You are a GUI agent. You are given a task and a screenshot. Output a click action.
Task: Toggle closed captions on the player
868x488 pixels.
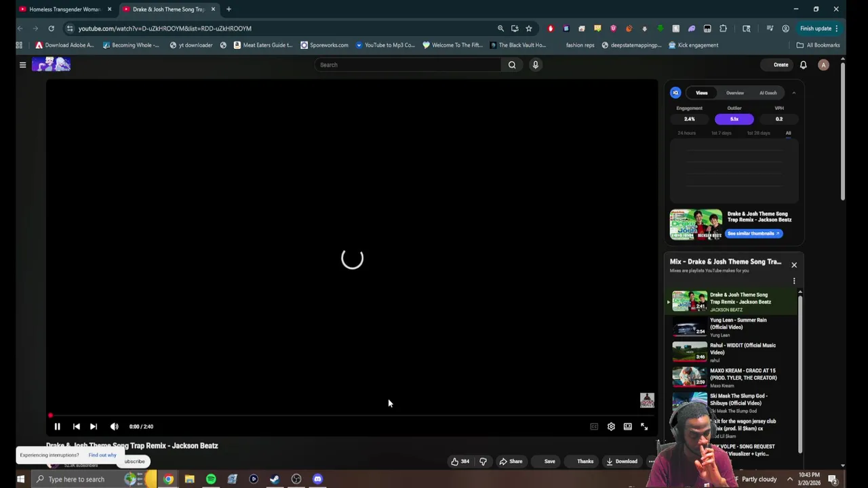(x=594, y=426)
